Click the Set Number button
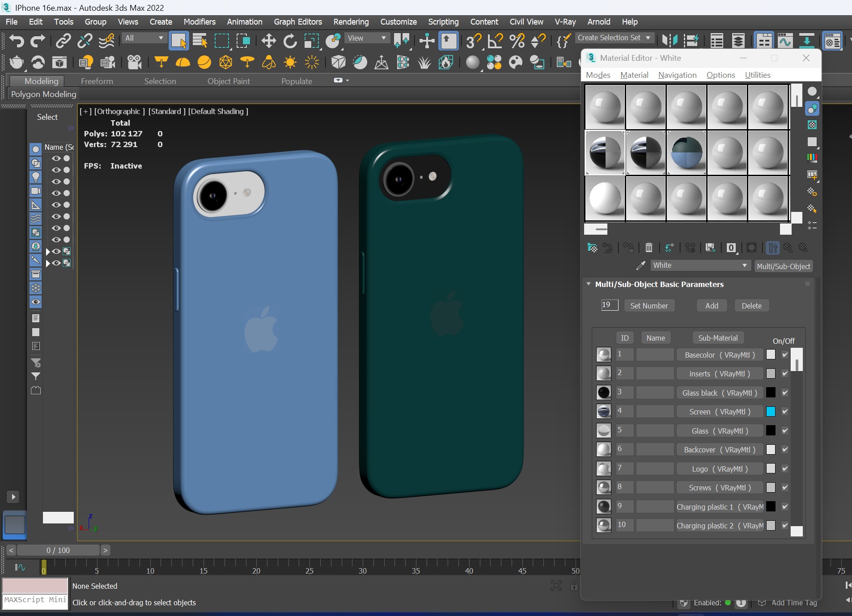The width and height of the screenshot is (852, 616). 649,306
